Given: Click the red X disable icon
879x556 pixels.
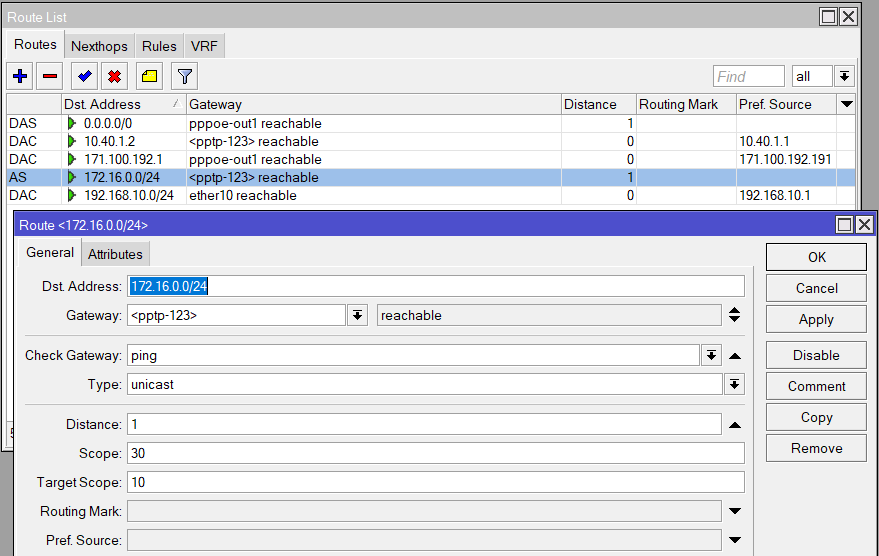Looking at the screenshot, I should [x=115, y=76].
